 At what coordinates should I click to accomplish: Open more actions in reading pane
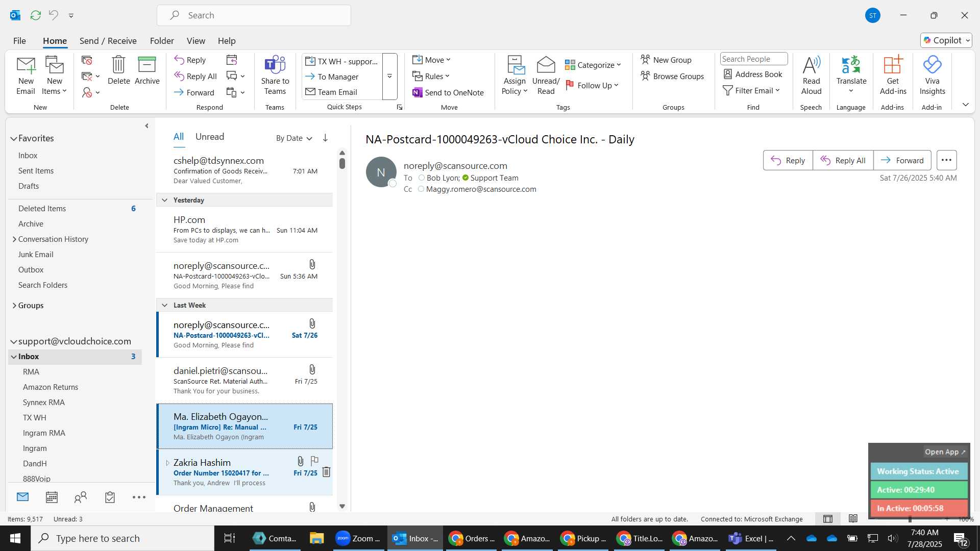coord(946,160)
